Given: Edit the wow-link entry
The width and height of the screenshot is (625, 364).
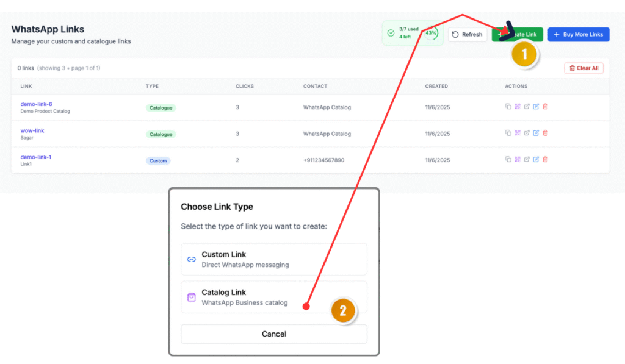Looking at the screenshot, I should [536, 133].
